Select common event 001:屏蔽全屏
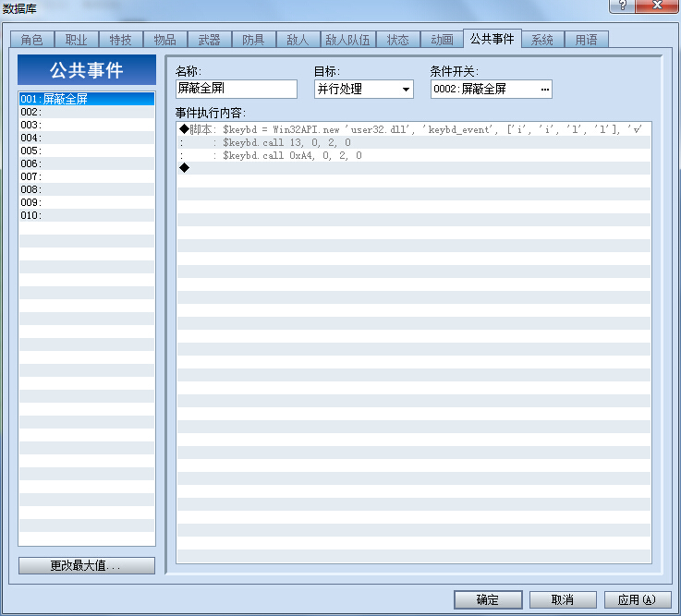The image size is (681, 616). pyautogui.click(x=87, y=99)
